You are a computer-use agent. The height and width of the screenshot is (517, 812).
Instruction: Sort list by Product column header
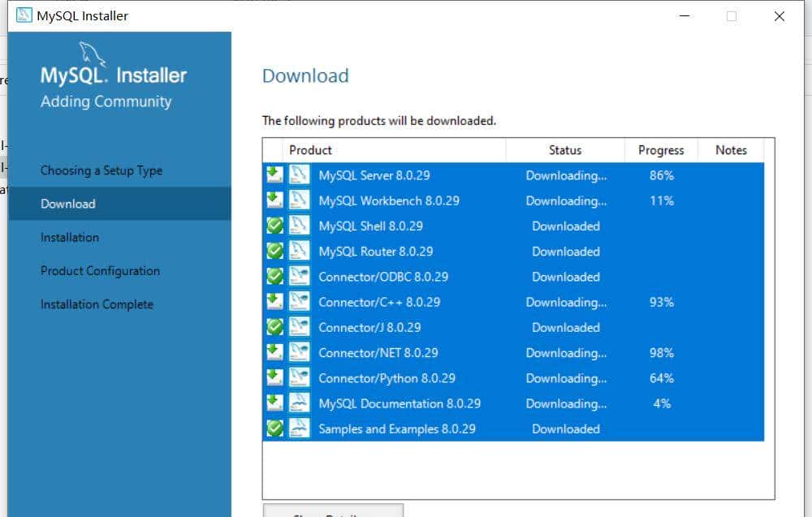[310, 150]
